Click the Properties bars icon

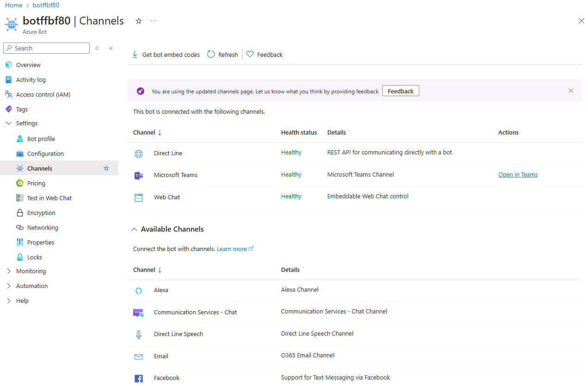[20, 242]
